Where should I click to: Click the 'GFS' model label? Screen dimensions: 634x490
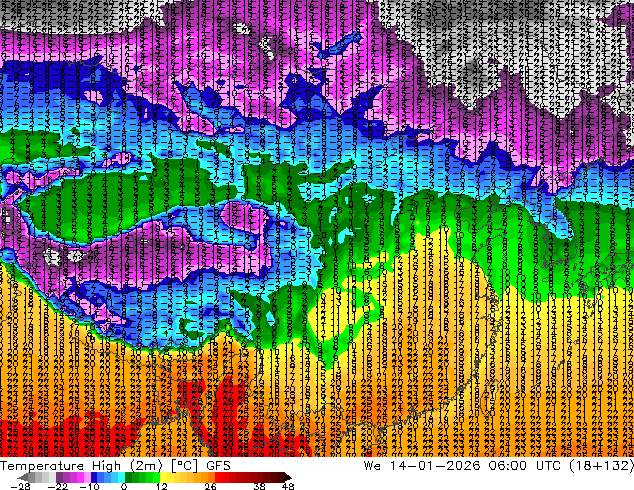coord(218,466)
